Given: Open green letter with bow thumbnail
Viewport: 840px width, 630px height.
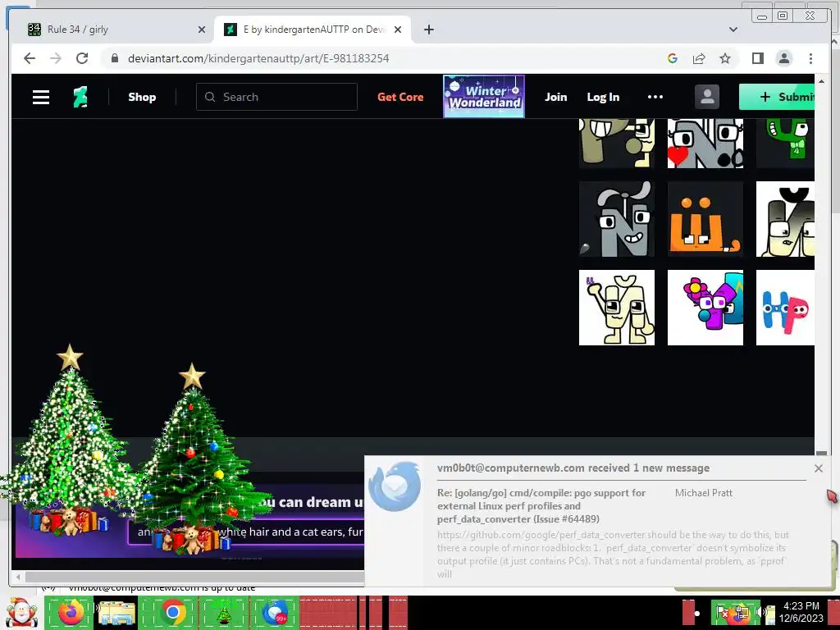Looking at the screenshot, I should (x=785, y=143).
